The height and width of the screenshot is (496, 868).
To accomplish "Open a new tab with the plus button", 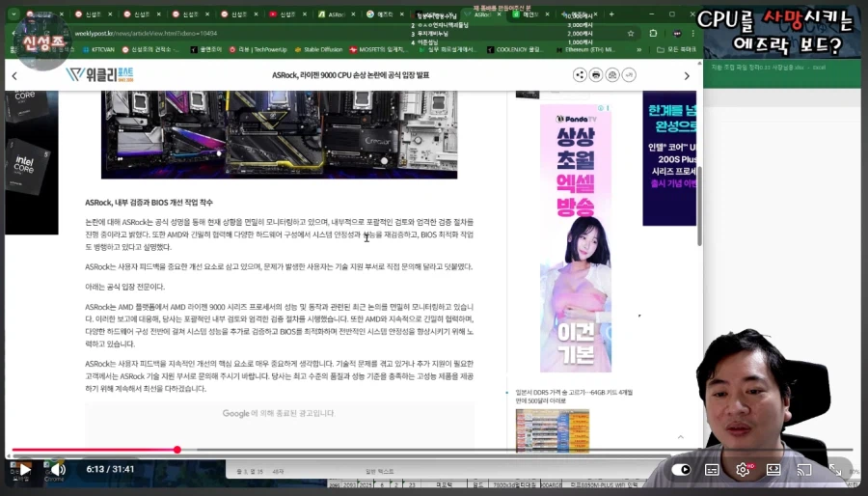I will (x=611, y=14).
